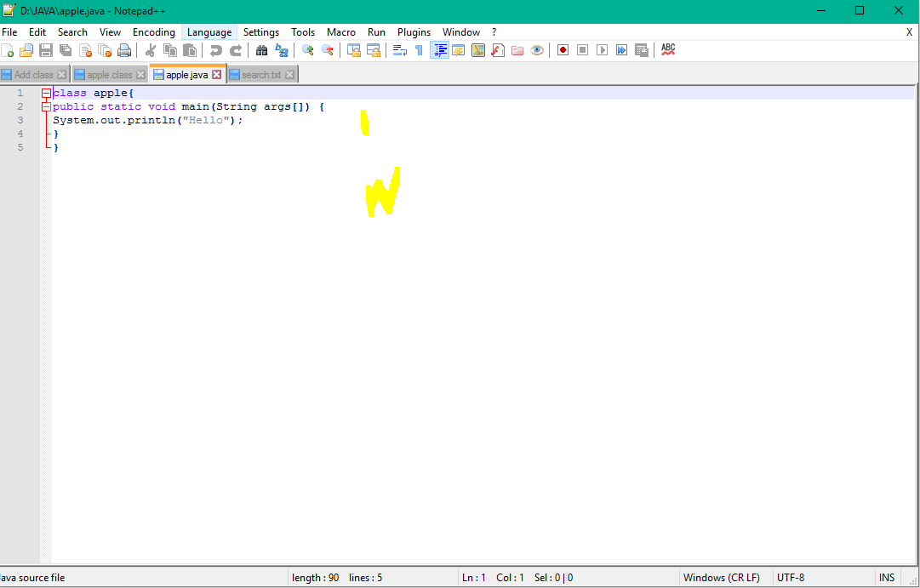Image resolution: width=920 pixels, height=588 pixels.
Task: Zoom in using the magnifier icon
Action: [306, 50]
